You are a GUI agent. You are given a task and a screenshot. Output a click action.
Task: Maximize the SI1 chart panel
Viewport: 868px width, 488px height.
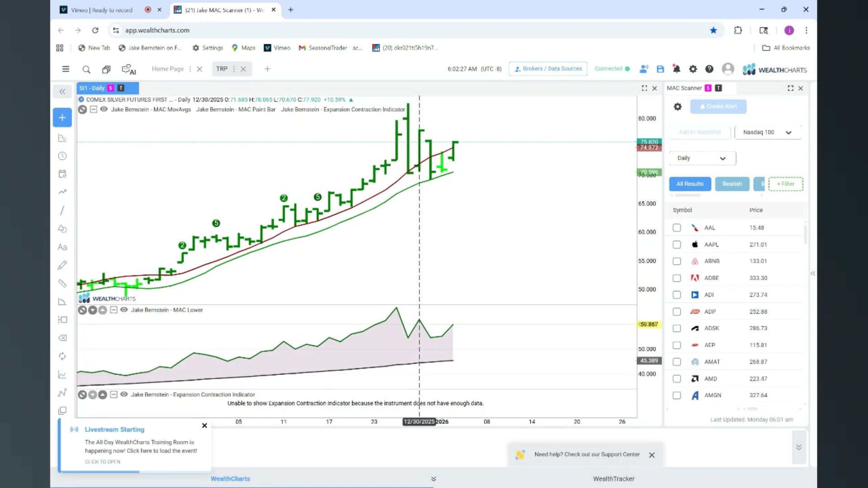pyautogui.click(x=644, y=88)
